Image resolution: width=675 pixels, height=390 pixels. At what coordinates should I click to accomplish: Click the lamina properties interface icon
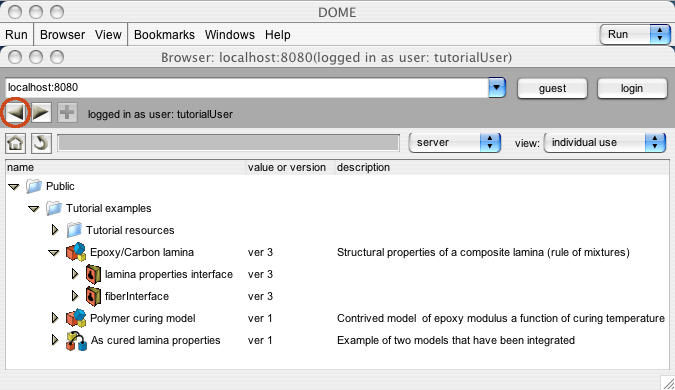(x=93, y=274)
